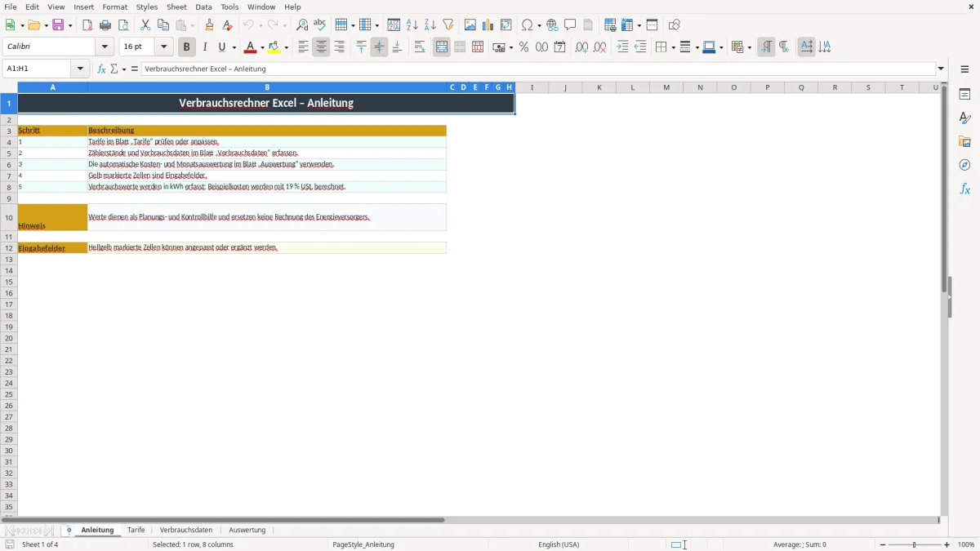Open the Format menu
Screen dimensions: 980x551
(x=115, y=7)
